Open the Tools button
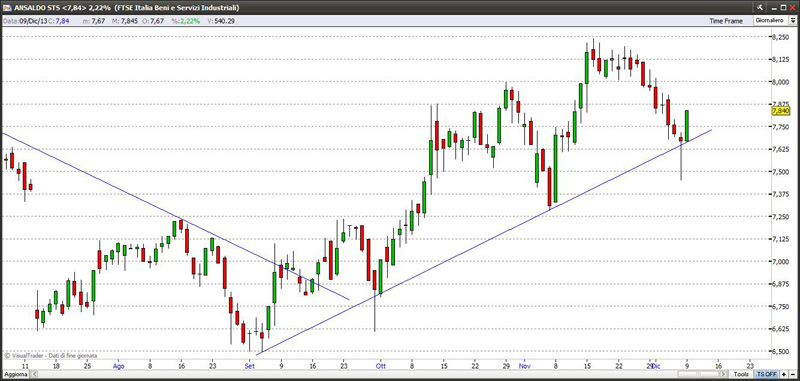 pyautogui.click(x=741, y=374)
